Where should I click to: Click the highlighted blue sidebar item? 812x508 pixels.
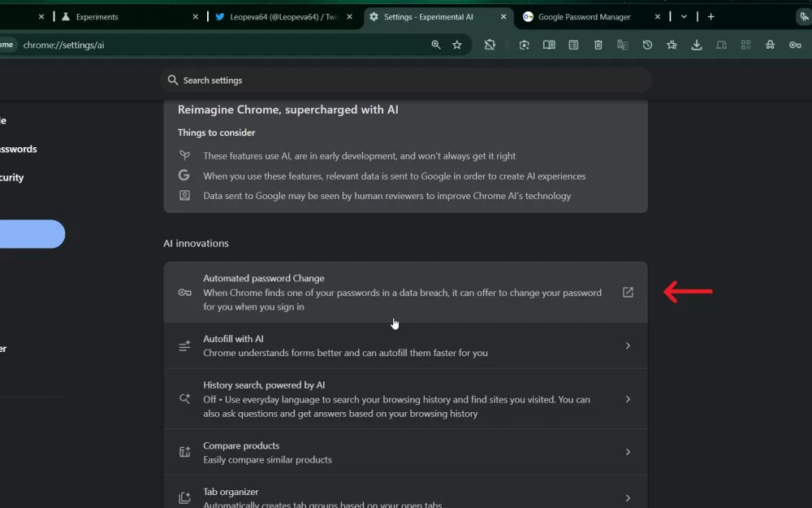click(32, 234)
